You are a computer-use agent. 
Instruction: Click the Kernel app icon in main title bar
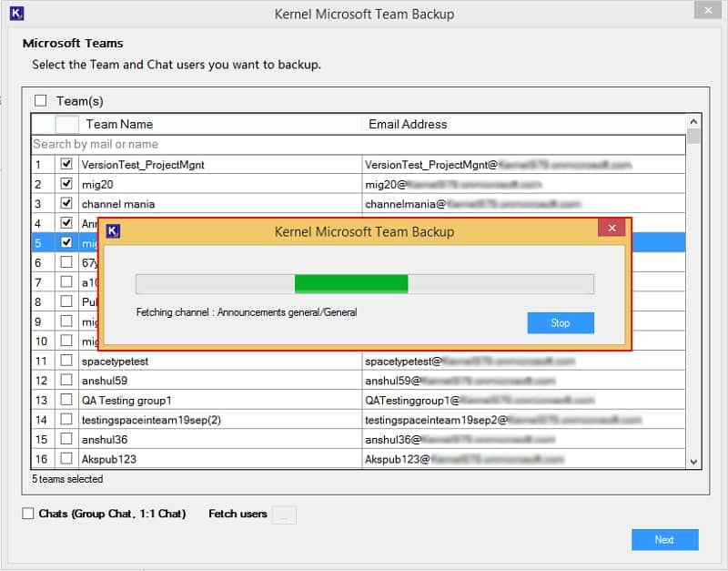[x=16, y=13]
